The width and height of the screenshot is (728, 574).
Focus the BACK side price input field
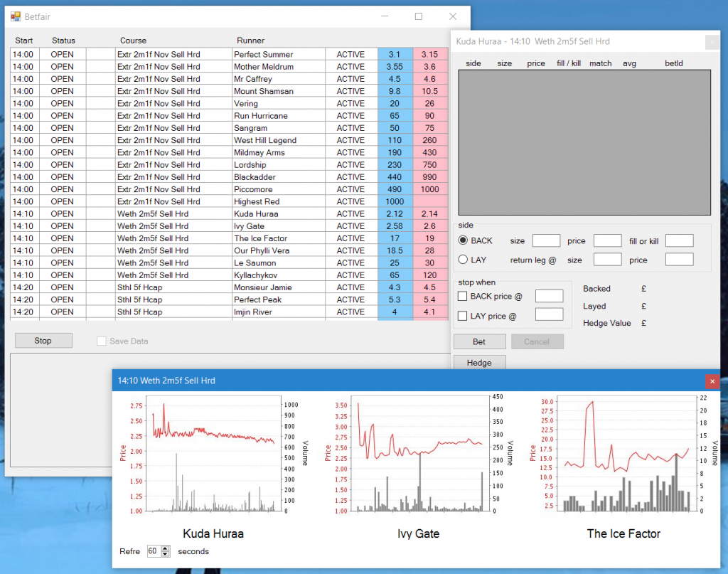[x=607, y=240]
